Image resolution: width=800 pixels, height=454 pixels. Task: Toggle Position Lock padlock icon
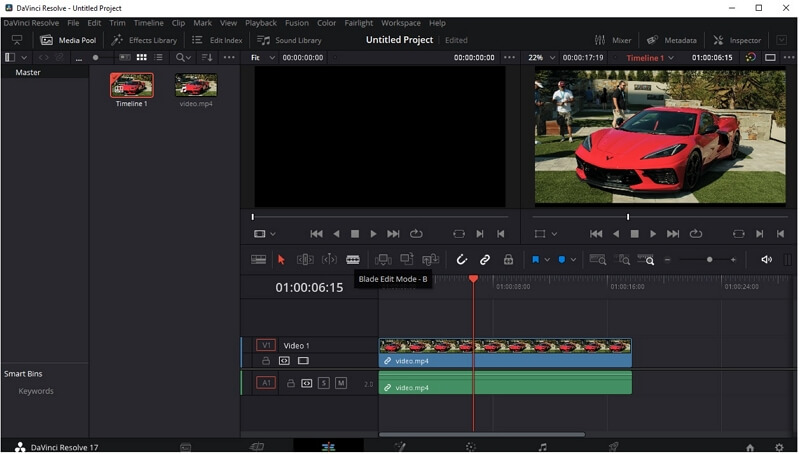[508, 260]
